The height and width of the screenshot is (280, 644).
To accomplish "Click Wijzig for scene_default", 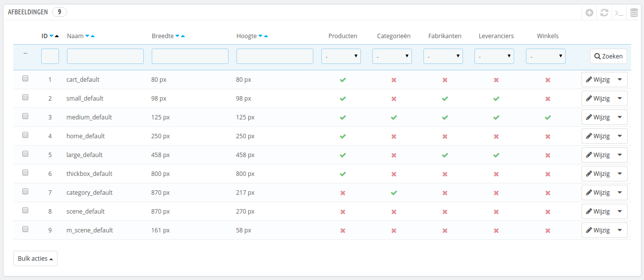I will [x=598, y=212].
